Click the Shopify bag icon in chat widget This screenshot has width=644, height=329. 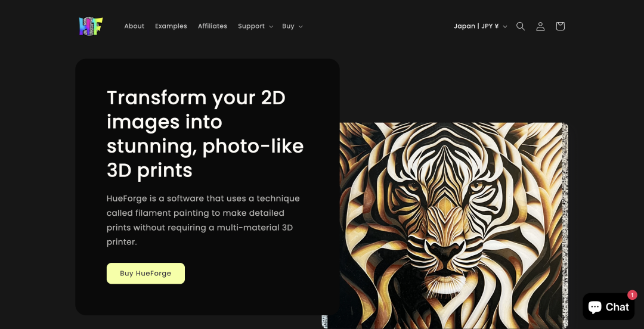click(x=595, y=307)
